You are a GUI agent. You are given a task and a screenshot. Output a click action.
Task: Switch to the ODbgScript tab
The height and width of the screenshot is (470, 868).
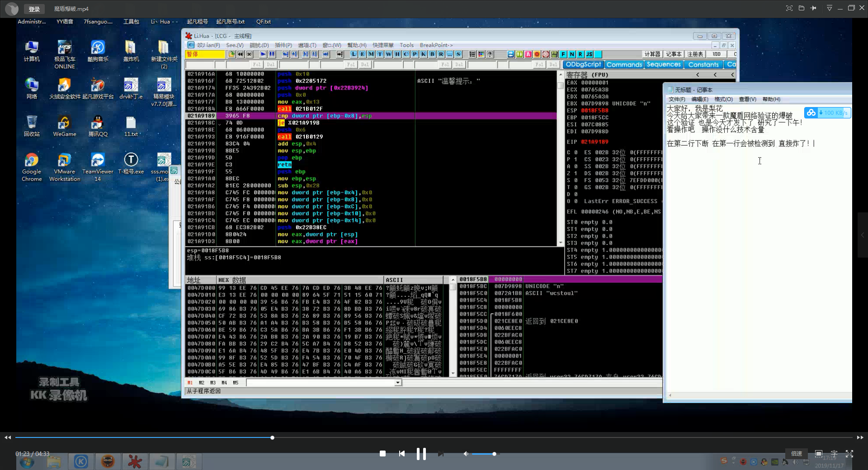click(x=583, y=65)
